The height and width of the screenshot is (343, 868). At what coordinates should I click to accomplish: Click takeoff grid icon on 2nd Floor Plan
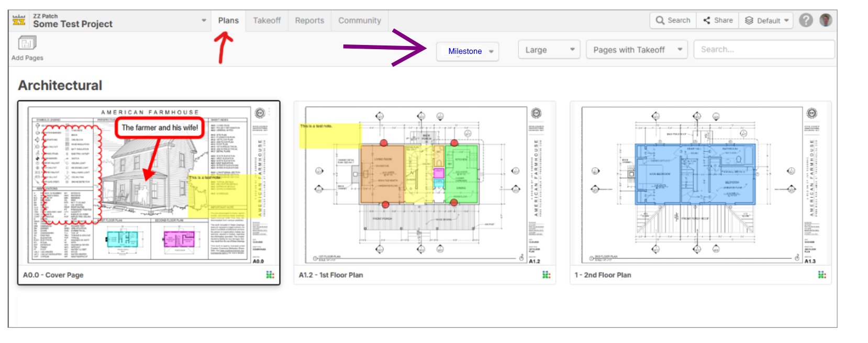click(822, 275)
